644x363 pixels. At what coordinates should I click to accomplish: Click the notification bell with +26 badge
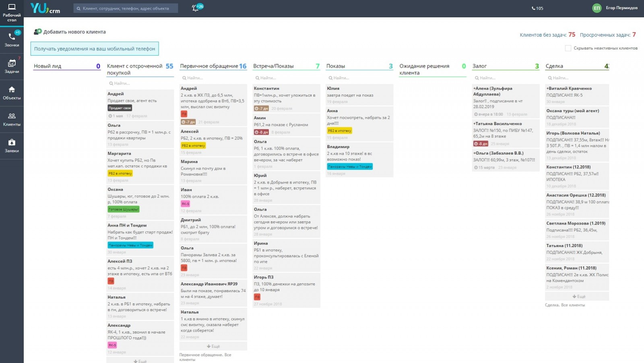tap(196, 8)
